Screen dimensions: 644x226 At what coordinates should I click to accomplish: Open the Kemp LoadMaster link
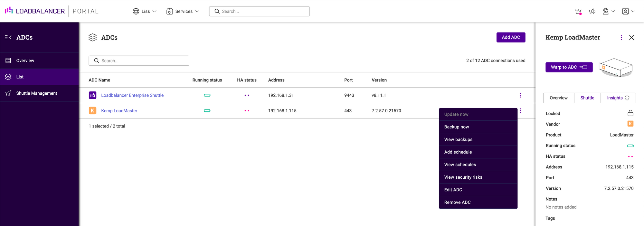119,111
